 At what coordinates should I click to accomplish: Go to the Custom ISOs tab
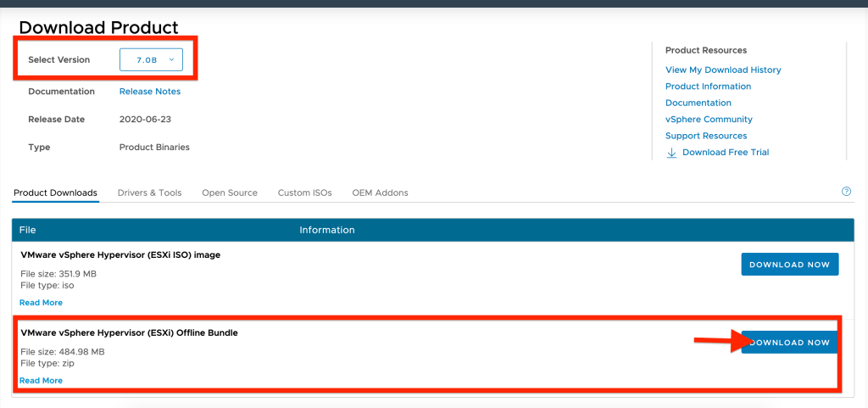(304, 193)
